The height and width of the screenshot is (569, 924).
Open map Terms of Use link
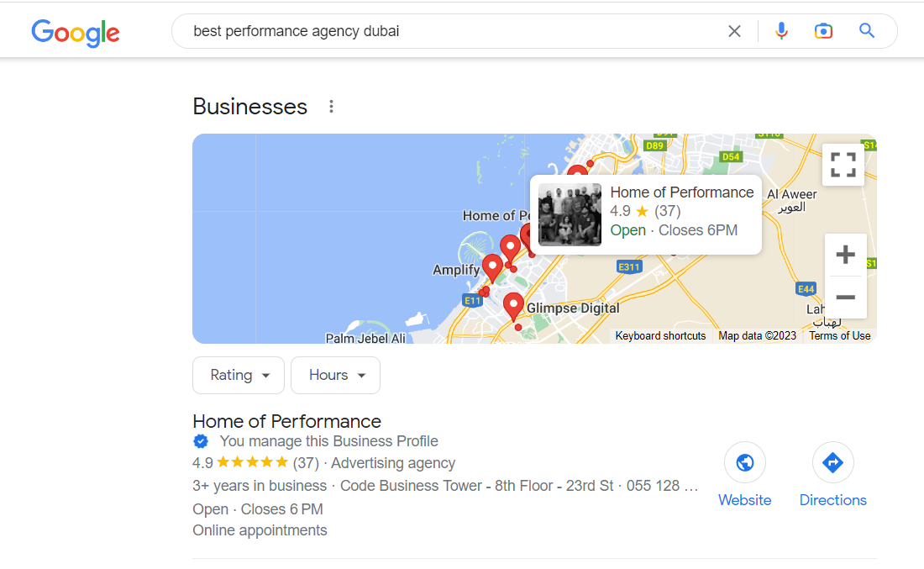(839, 335)
